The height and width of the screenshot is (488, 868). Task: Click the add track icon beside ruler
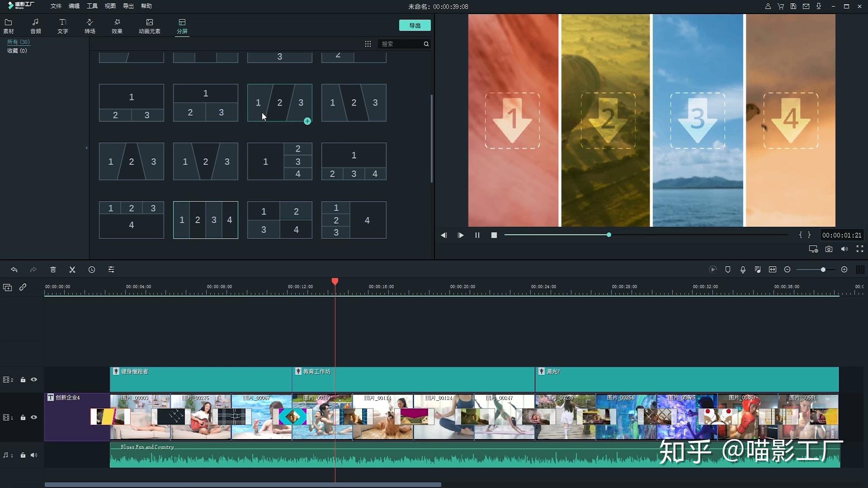point(7,287)
